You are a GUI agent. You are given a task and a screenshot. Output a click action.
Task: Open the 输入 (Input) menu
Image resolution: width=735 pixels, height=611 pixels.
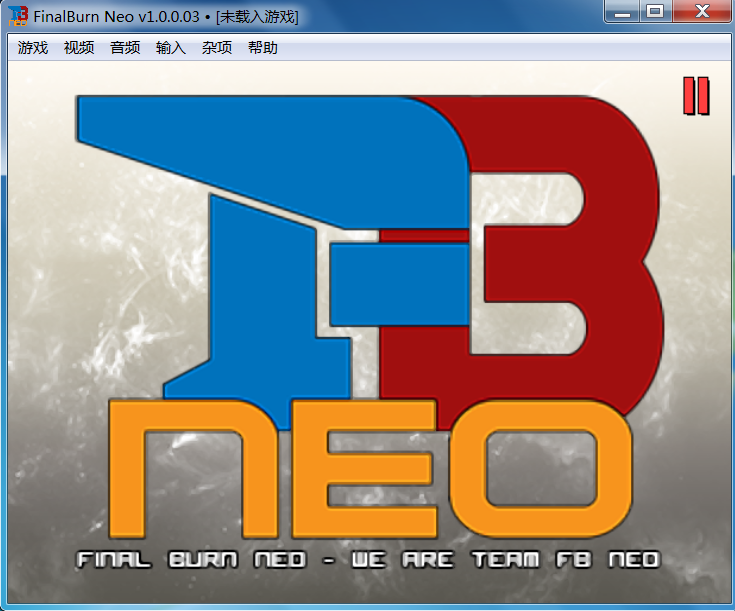pos(171,47)
